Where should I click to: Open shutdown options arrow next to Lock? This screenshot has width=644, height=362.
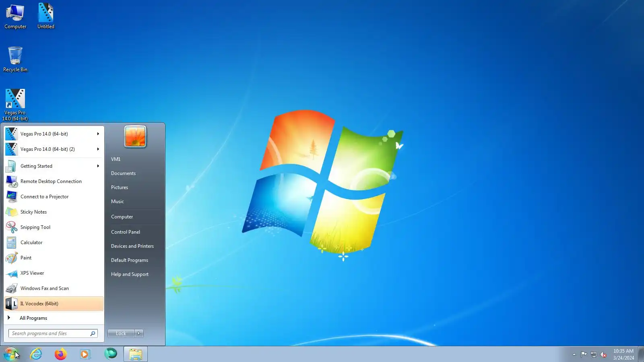pyautogui.click(x=139, y=333)
